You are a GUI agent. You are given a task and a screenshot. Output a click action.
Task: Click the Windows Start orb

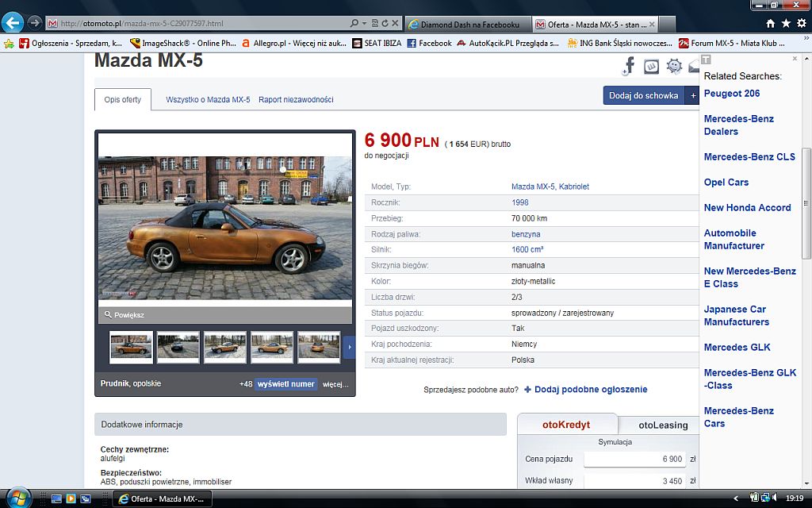pyautogui.click(x=18, y=498)
